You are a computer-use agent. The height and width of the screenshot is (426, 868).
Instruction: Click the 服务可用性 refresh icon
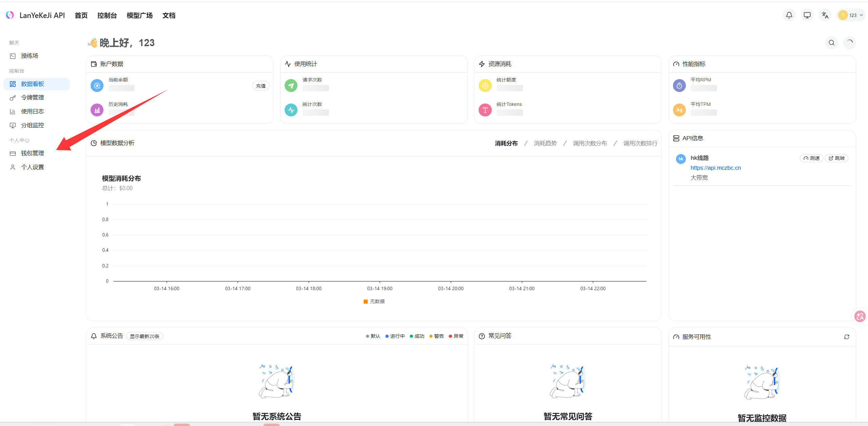(x=847, y=337)
